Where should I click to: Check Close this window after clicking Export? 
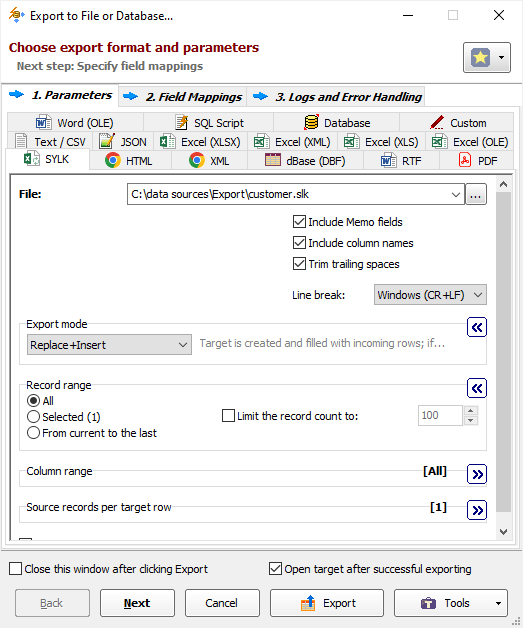(x=15, y=569)
